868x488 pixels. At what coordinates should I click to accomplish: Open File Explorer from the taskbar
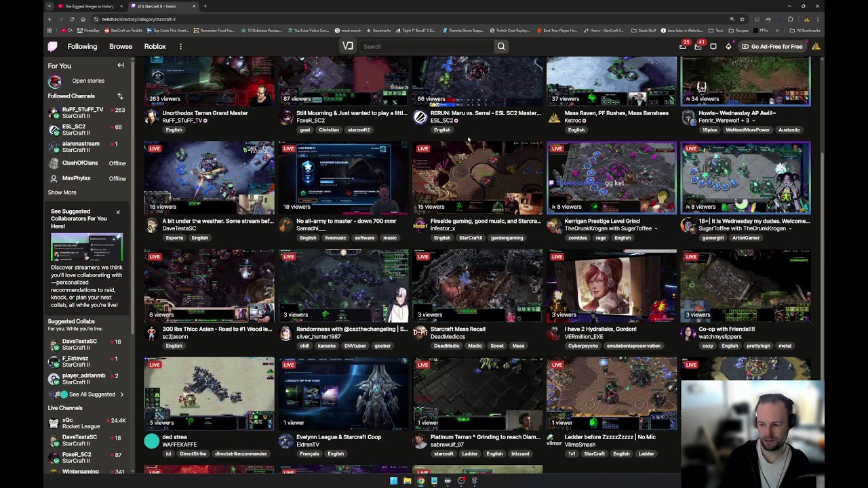(x=407, y=481)
